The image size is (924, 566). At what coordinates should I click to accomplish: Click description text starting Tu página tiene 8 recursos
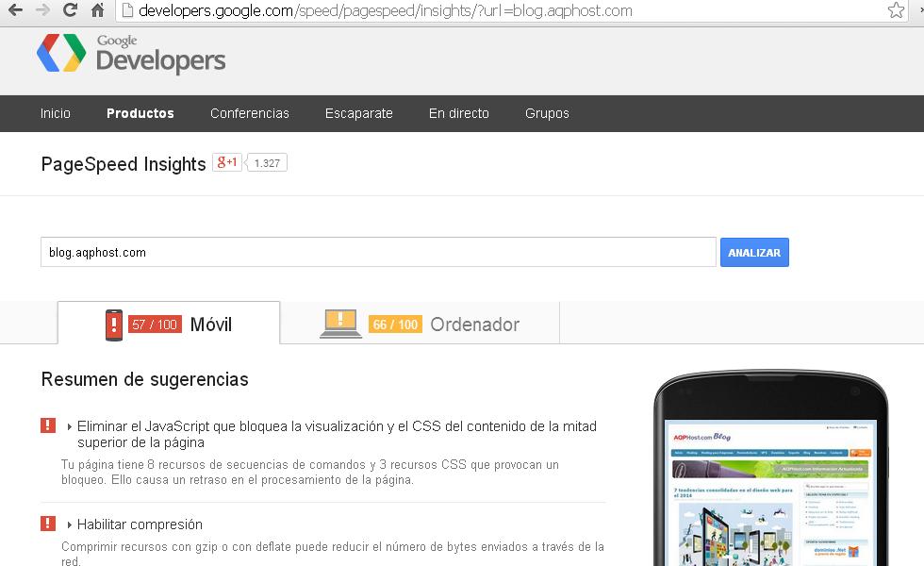(310, 473)
